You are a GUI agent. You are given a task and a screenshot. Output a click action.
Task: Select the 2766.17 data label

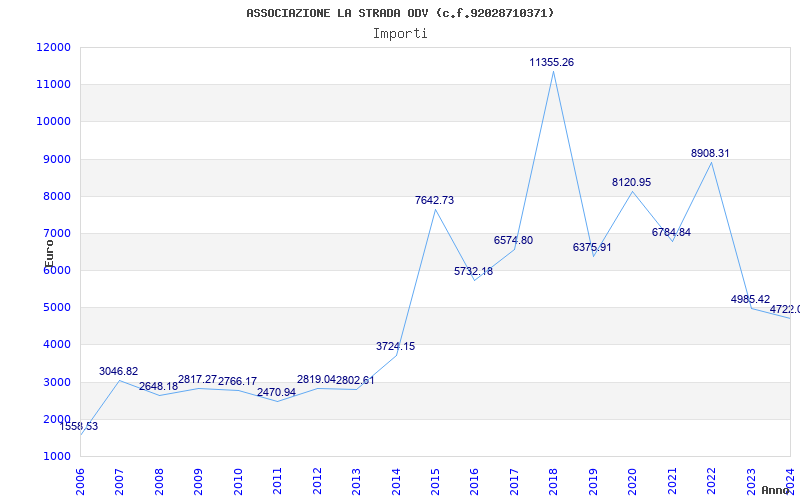[x=237, y=381]
